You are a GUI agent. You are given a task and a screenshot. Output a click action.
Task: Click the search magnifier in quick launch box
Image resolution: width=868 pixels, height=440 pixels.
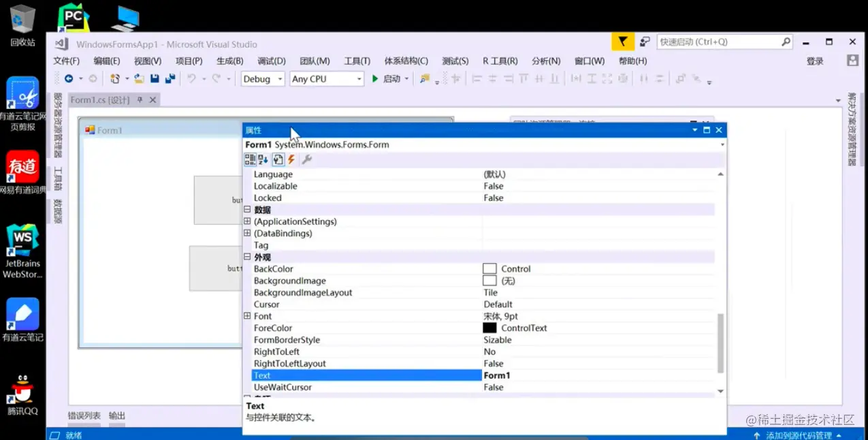point(786,42)
